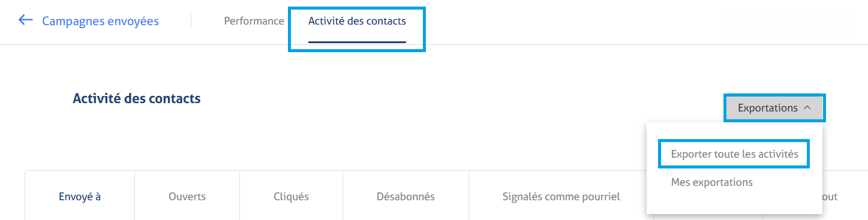
Task: Switch to the Performance tab
Action: tap(254, 21)
